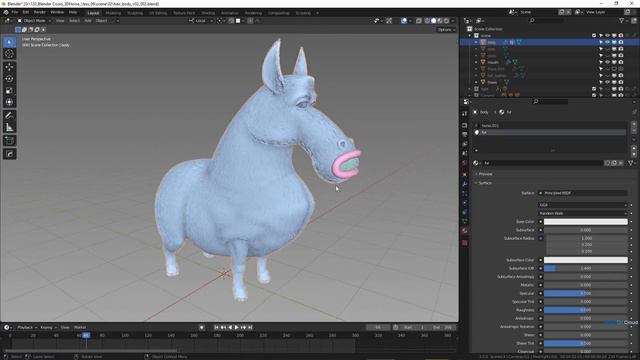Open the Particles properties tab
640x360 pixels.
click(464, 193)
